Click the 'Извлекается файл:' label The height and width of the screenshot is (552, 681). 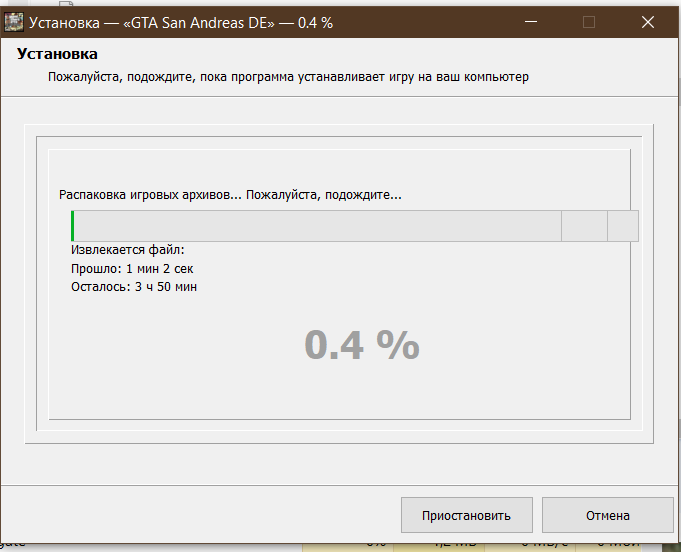[x=128, y=250]
